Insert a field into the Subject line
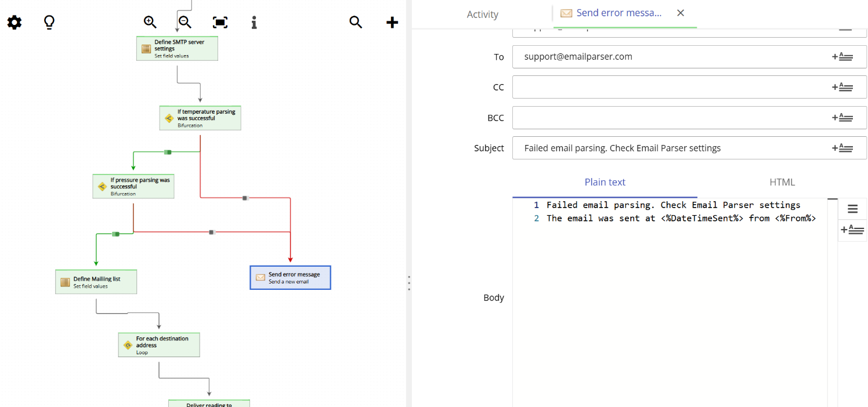This screenshot has width=868, height=407. (x=843, y=148)
